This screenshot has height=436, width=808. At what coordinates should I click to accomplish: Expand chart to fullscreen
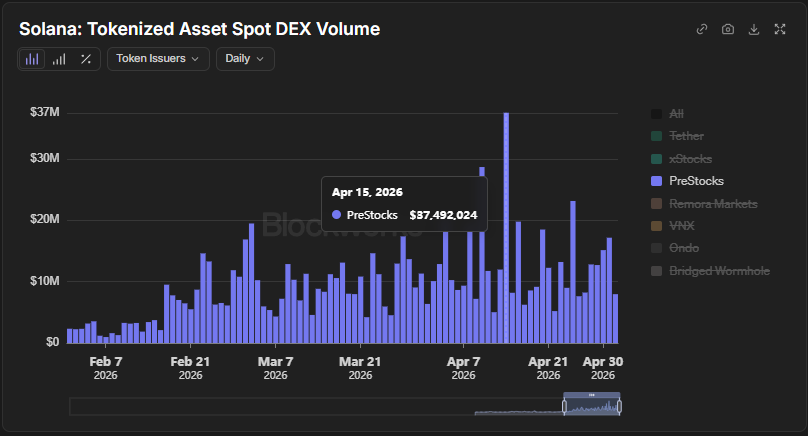click(780, 29)
